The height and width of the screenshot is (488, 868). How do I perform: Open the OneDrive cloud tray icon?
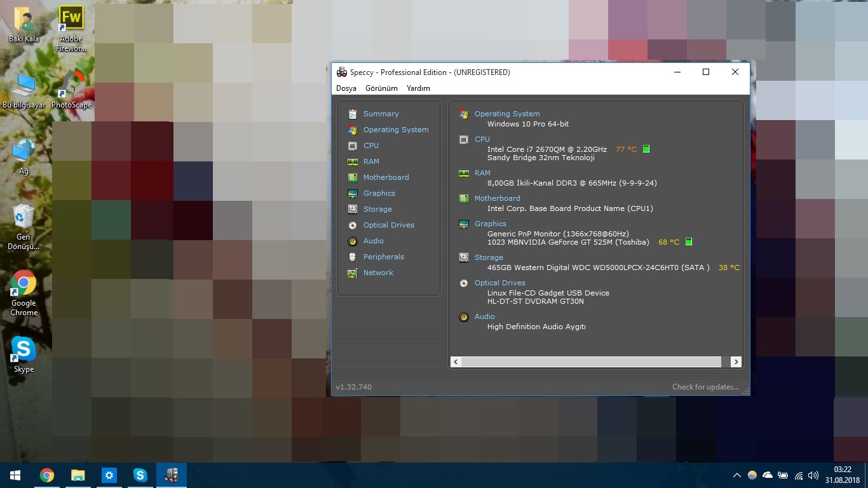tap(768, 475)
